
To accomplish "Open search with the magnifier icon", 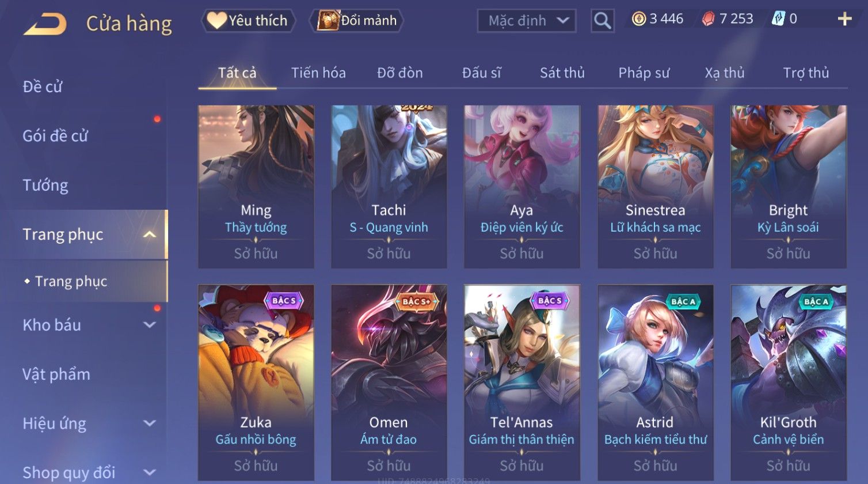I will (x=602, y=21).
